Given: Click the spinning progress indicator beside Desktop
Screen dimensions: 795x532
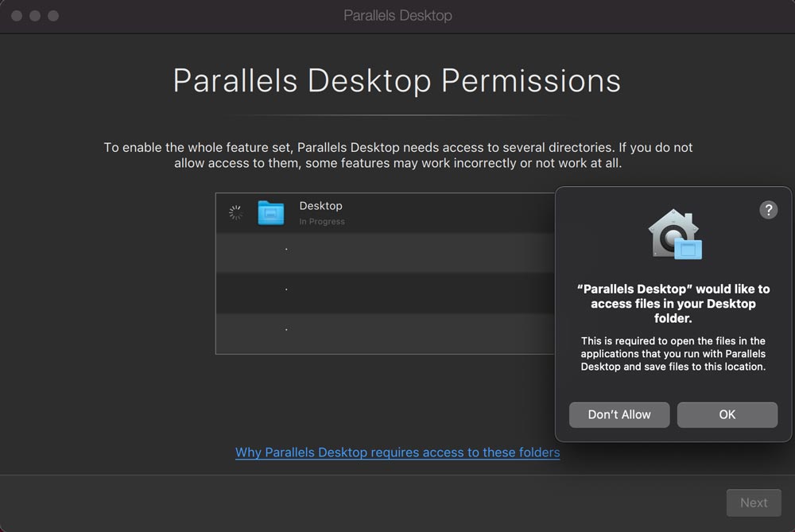Looking at the screenshot, I should pos(234,212).
